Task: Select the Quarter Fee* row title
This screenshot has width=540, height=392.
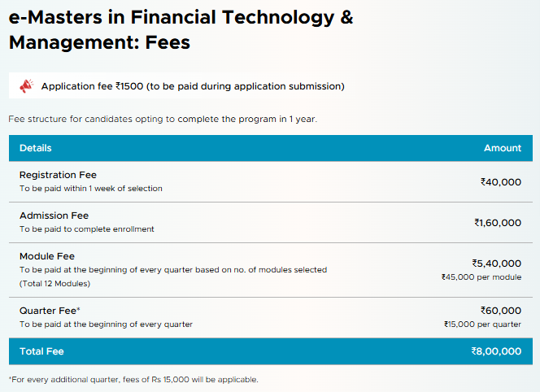Action: coord(50,311)
